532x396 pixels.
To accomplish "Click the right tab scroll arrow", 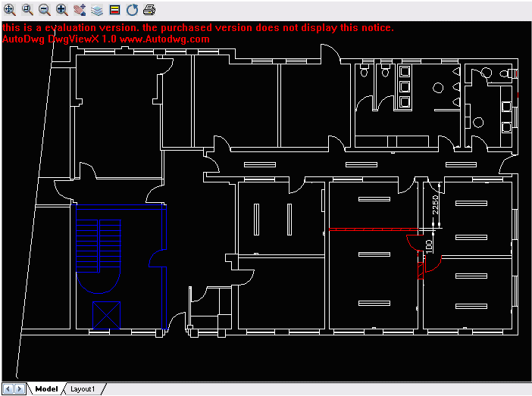I will [20, 389].
